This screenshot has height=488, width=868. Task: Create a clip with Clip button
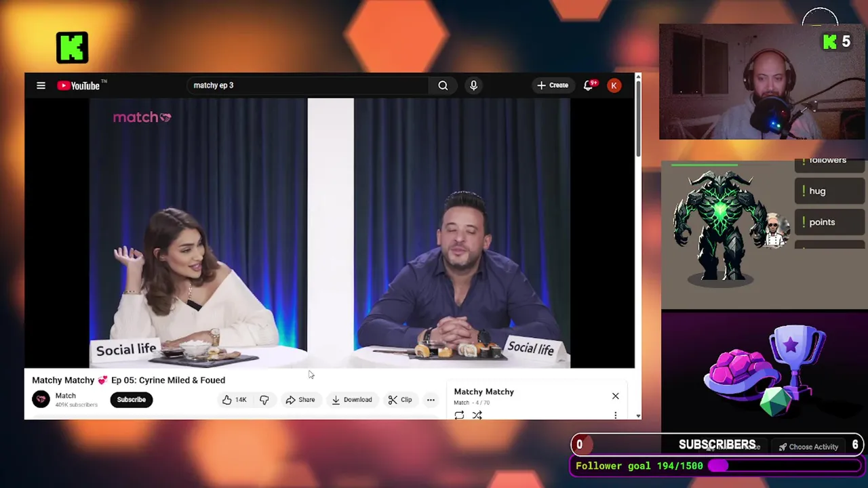click(399, 400)
